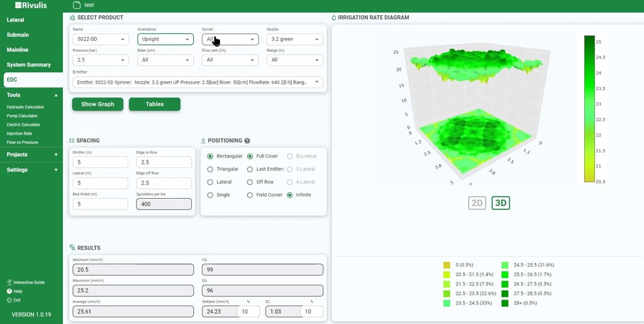Click the 23.5 - 24.5 legend color swatch
This screenshot has width=644, height=324.
pos(447,303)
